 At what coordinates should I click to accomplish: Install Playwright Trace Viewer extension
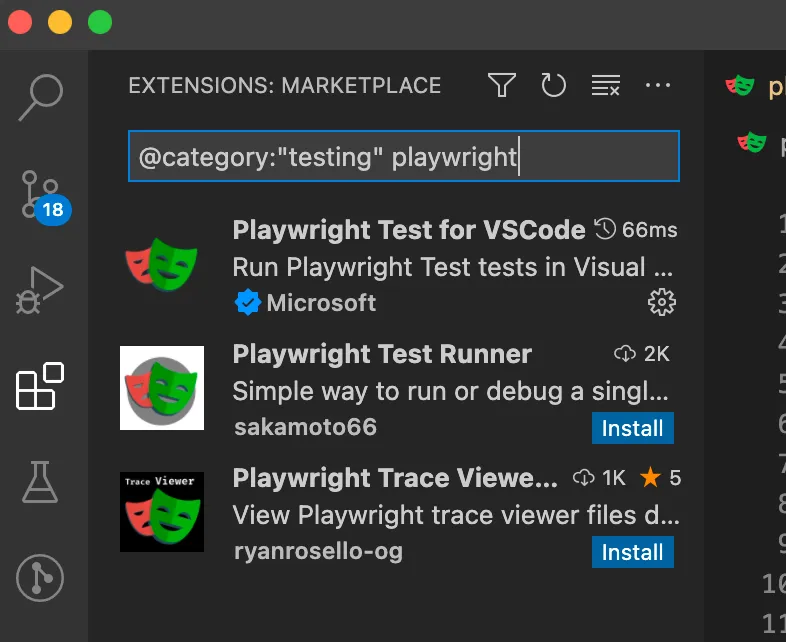click(x=632, y=552)
